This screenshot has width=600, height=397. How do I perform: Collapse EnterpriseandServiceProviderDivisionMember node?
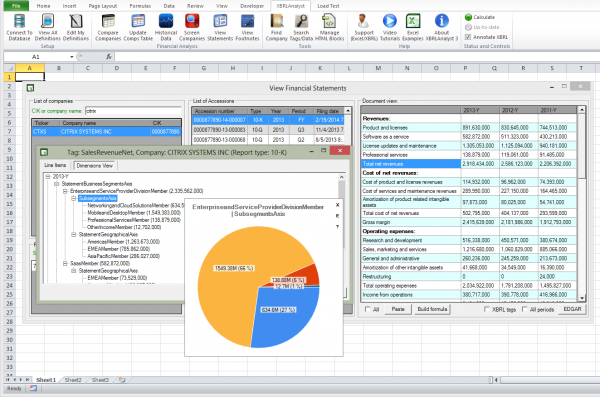click(x=65, y=191)
